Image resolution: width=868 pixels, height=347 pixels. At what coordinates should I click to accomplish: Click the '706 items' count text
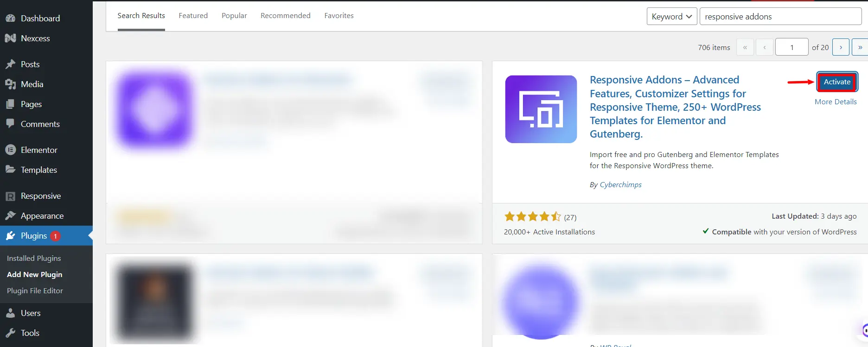[x=714, y=48]
